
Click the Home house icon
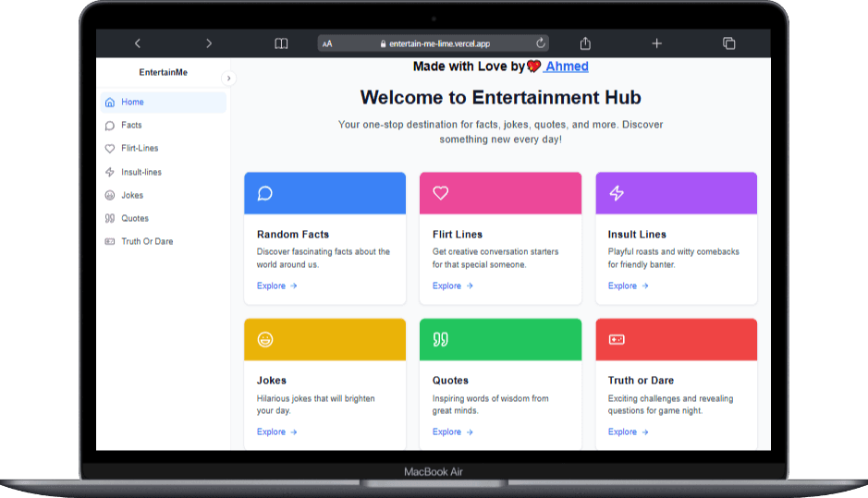coord(110,103)
